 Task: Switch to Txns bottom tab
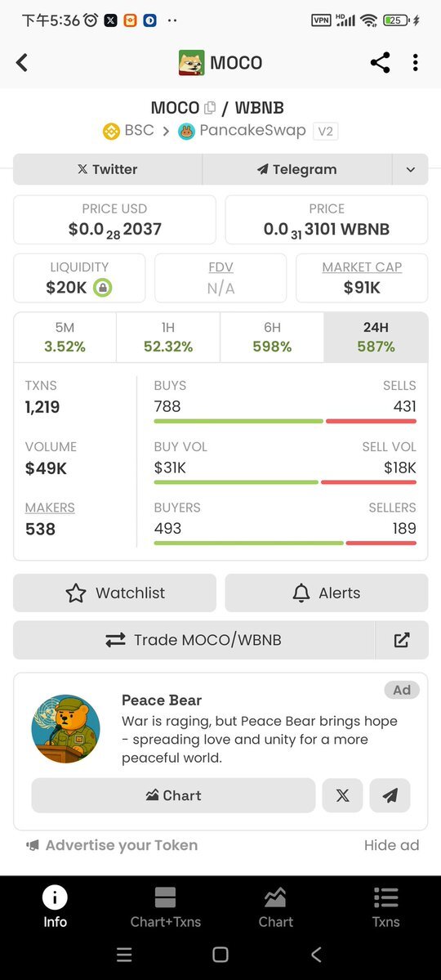[x=386, y=906]
